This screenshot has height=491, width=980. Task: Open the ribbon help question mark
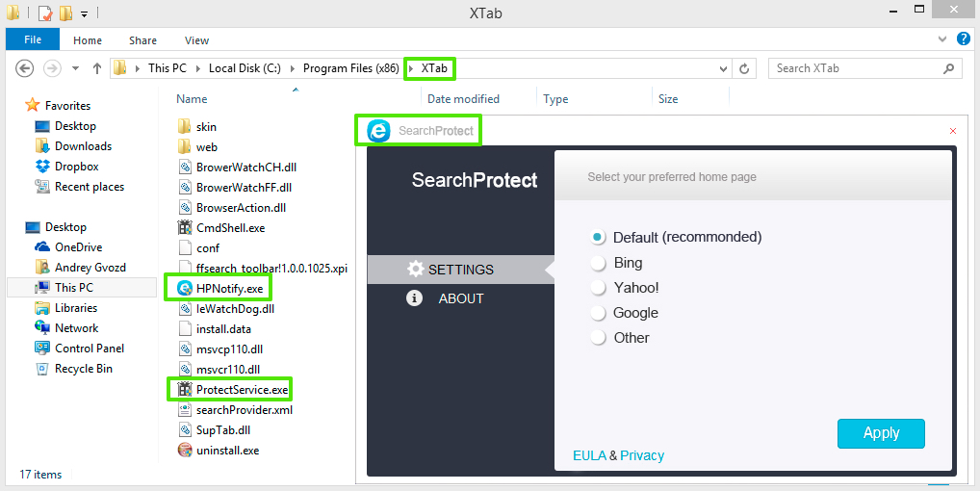coord(961,39)
